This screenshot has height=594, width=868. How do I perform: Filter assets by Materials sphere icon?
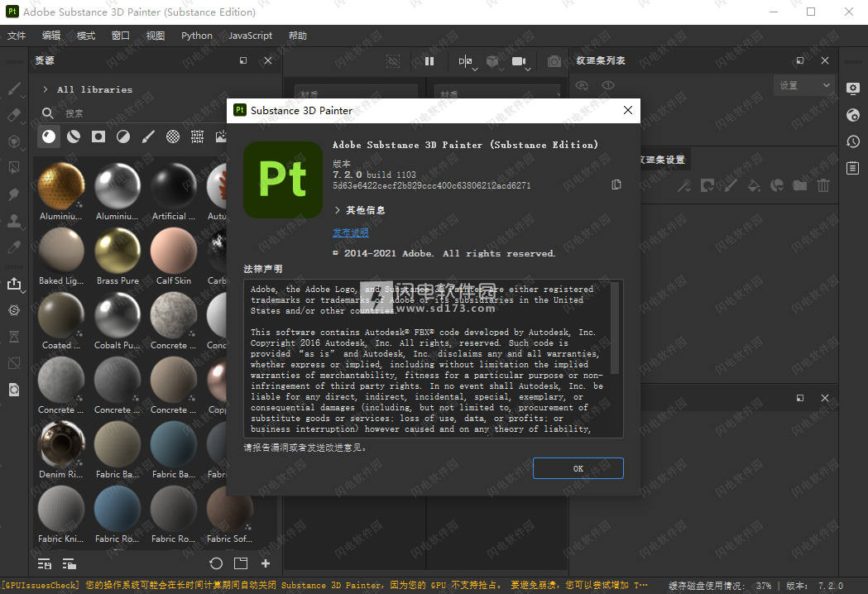(x=49, y=137)
